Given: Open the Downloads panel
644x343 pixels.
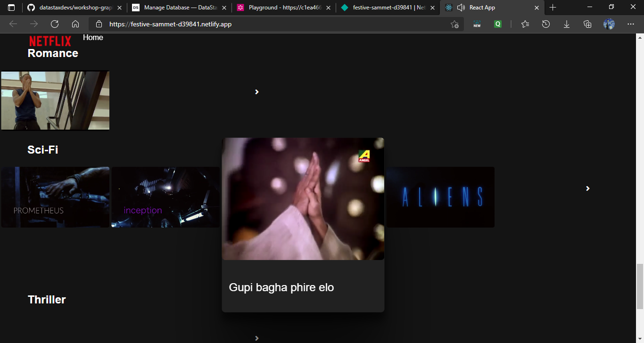Looking at the screenshot, I should (566, 24).
